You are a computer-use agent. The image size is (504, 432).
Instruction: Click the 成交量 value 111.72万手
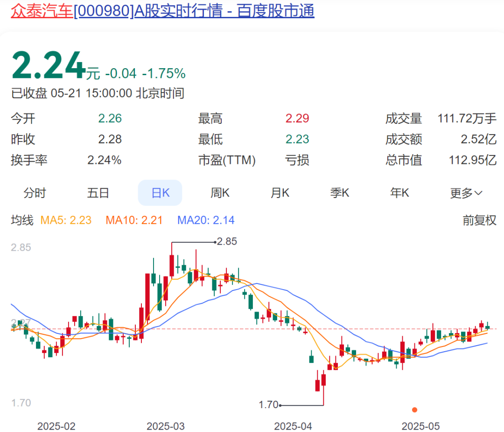coord(467,118)
